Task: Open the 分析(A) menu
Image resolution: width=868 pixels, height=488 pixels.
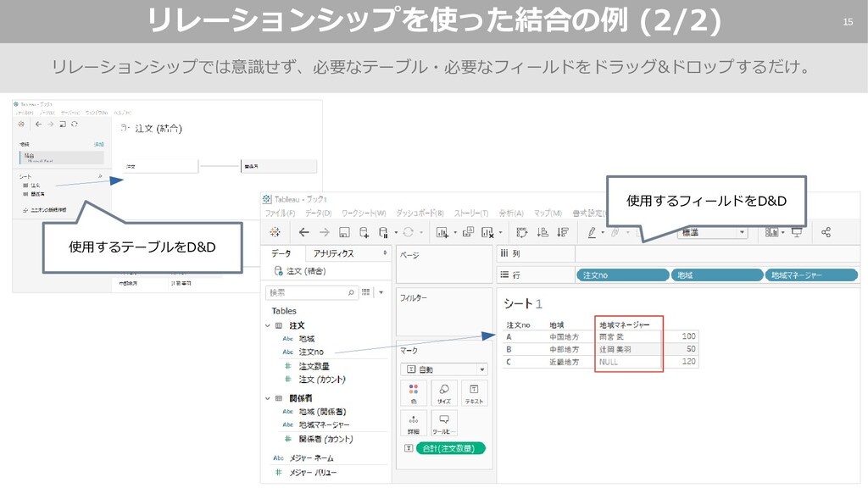Action: coord(511,213)
